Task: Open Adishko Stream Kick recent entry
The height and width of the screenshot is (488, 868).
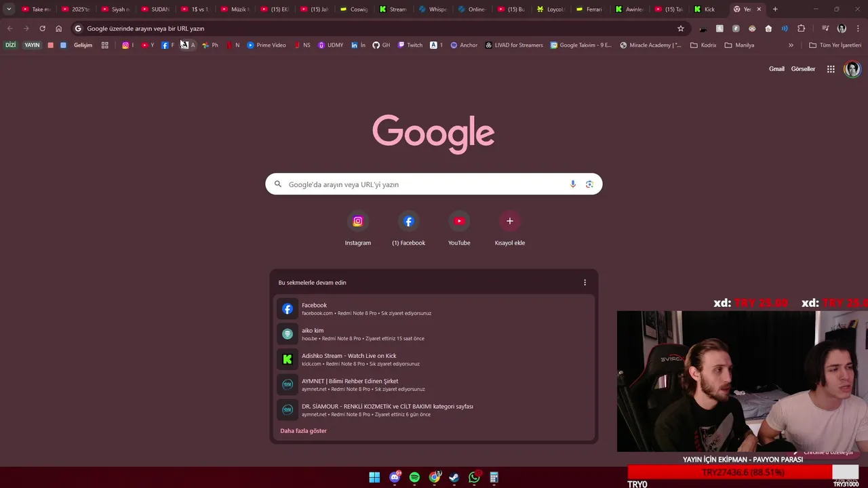Action: (x=434, y=359)
